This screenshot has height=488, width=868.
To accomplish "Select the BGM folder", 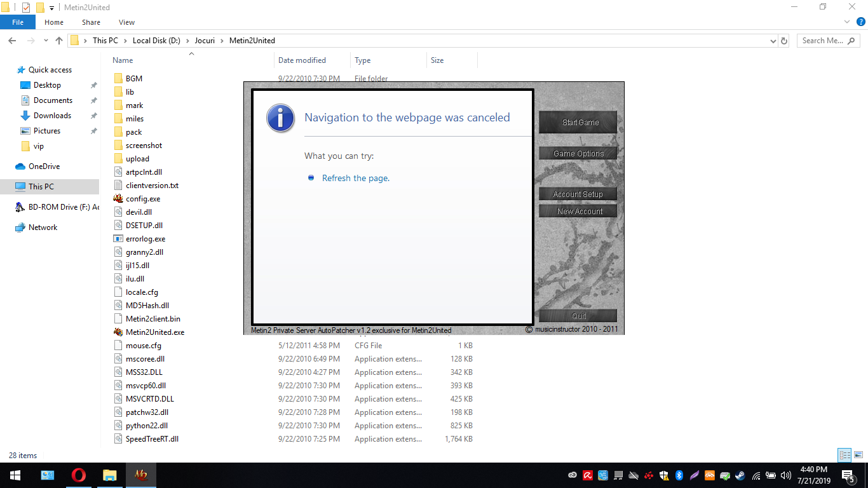I will (x=133, y=79).
